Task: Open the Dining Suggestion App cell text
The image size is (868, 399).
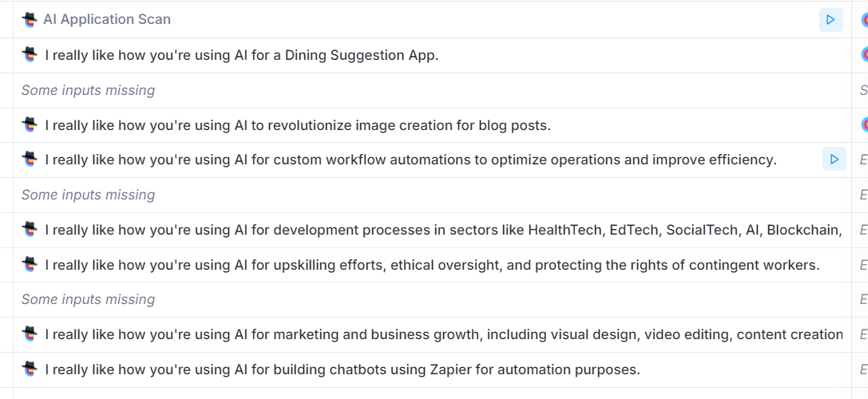Action: [241, 55]
